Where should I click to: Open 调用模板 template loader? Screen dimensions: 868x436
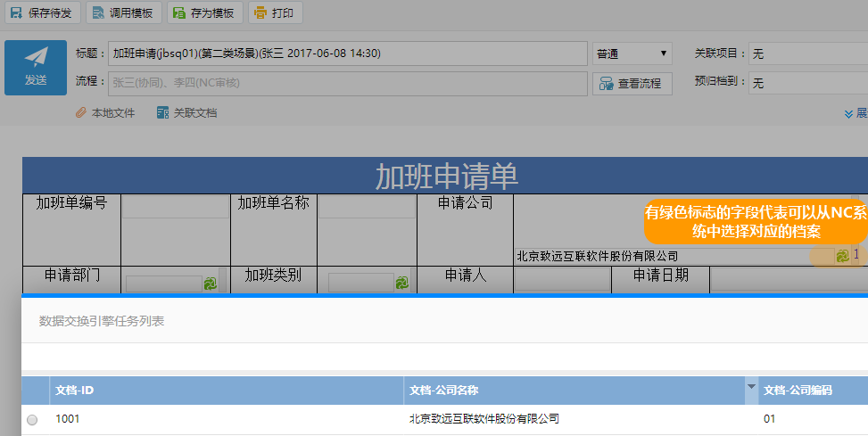123,12
